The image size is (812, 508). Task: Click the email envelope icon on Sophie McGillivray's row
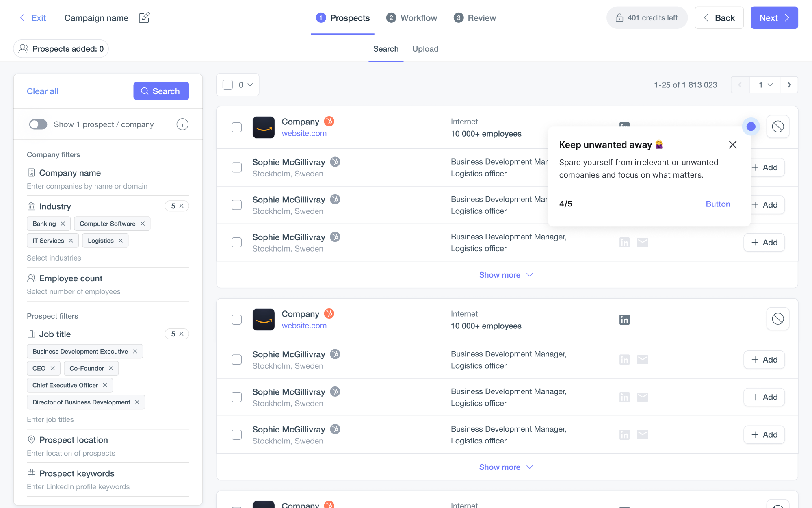pyautogui.click(x=642, y=242)
